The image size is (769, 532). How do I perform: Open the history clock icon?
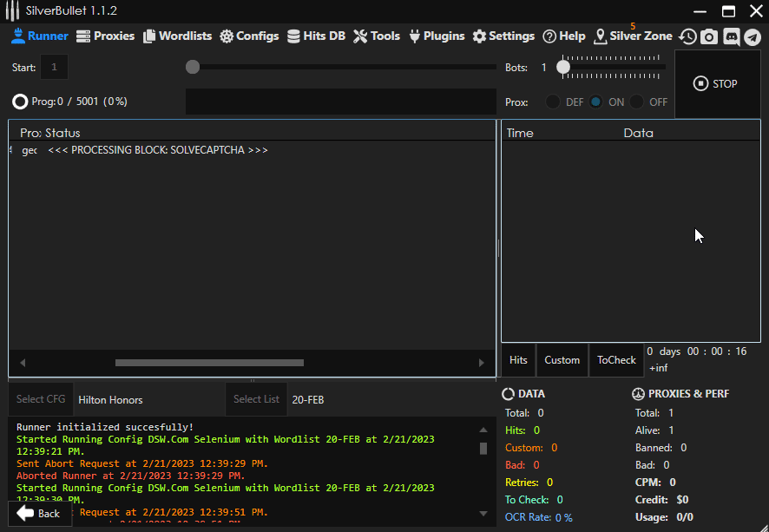coord(687,36)
